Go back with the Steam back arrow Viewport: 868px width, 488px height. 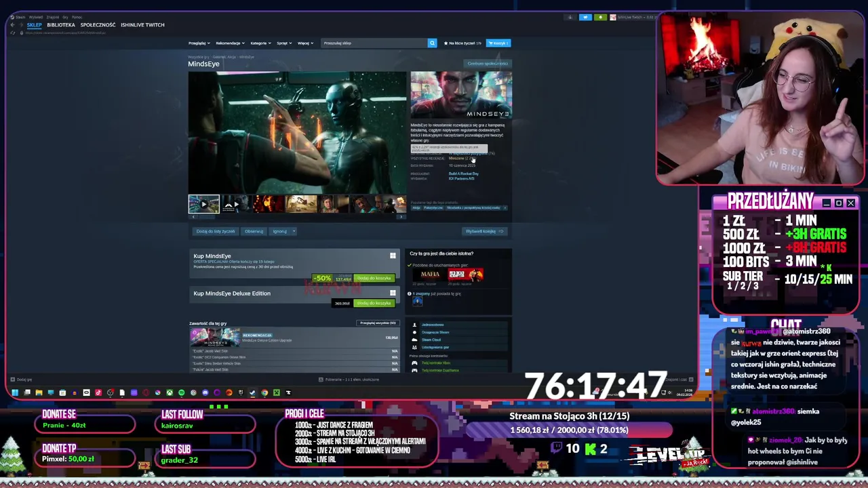[12, 25]
